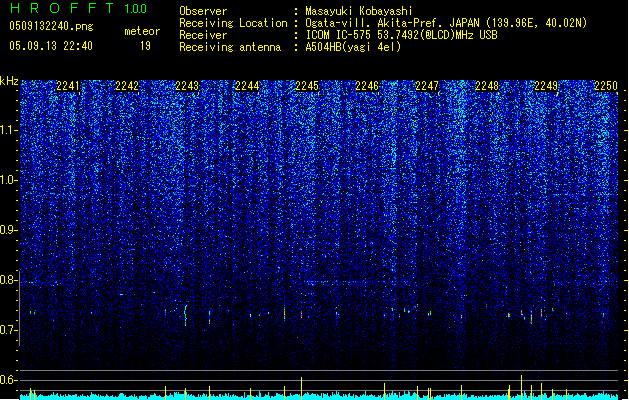Click the Receiving antenna label

(x=230, y=47)
